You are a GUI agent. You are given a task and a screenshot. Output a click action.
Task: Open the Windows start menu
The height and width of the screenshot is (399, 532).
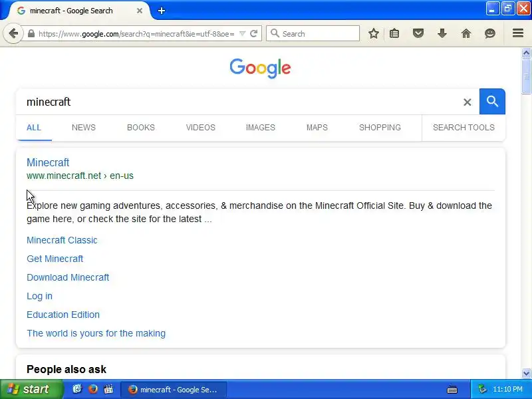click(x=31, y=389)
